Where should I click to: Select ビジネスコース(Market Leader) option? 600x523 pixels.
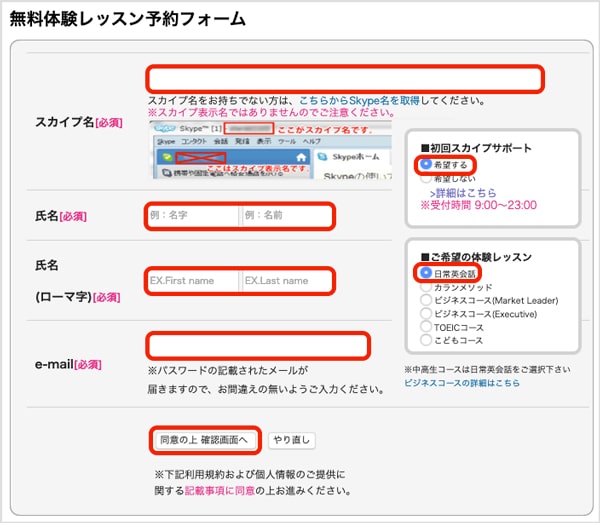[427, 299]
